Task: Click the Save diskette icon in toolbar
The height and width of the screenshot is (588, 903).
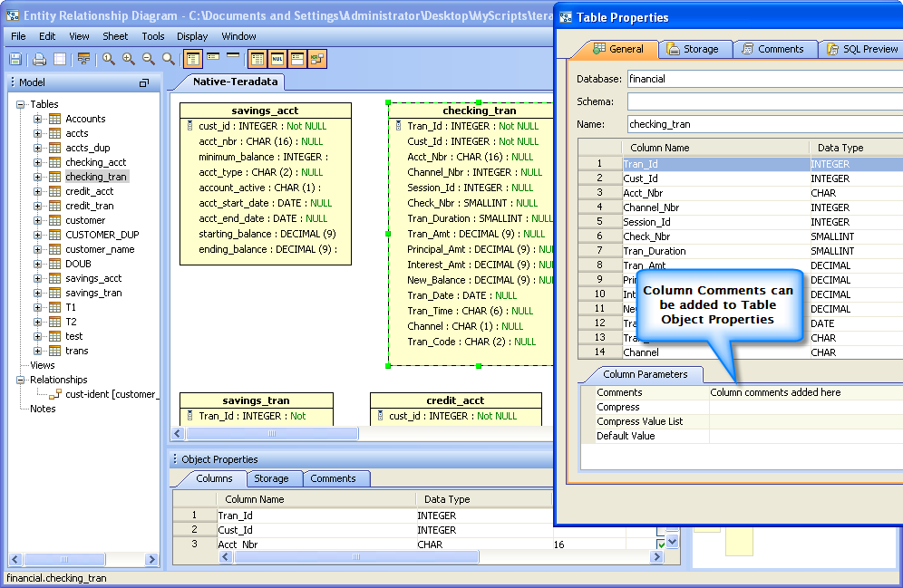Action: (x=15, y=59)
